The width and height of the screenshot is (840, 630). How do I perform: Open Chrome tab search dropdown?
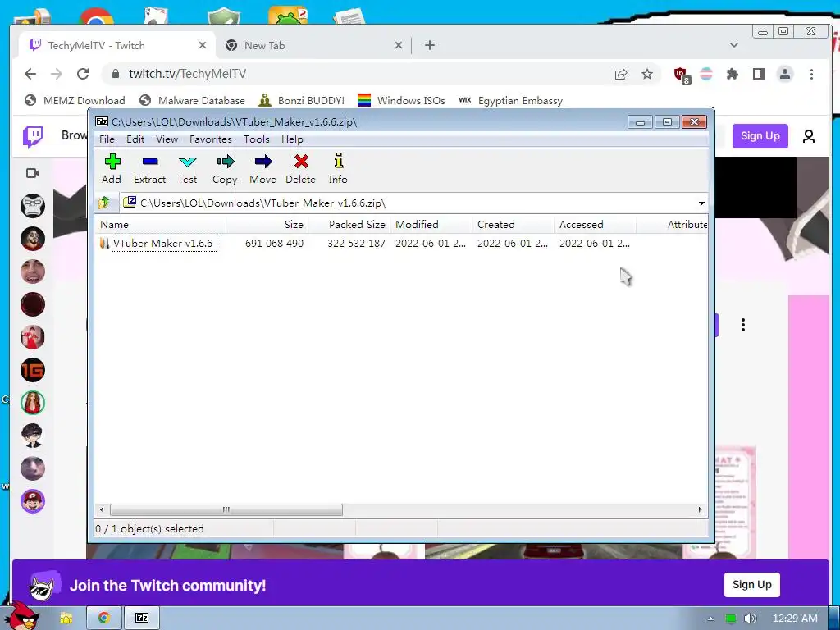pyautogui.click(x=734, y=46)
